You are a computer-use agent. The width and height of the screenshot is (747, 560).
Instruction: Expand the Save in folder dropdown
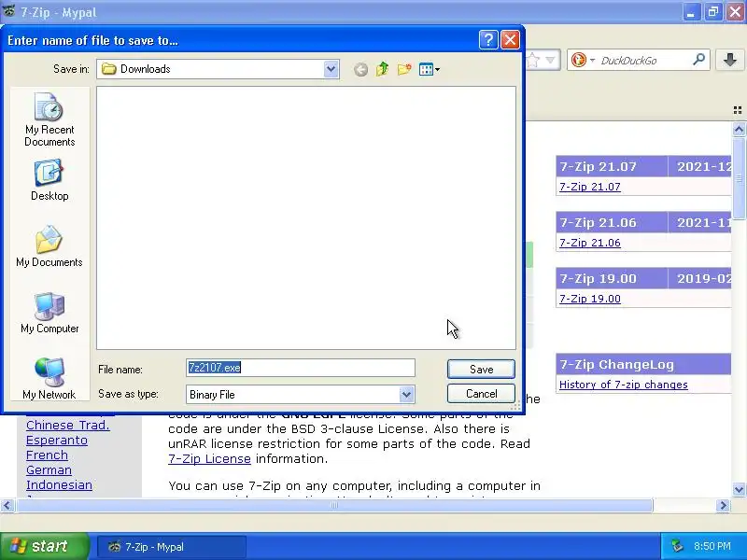click(331, 69)
